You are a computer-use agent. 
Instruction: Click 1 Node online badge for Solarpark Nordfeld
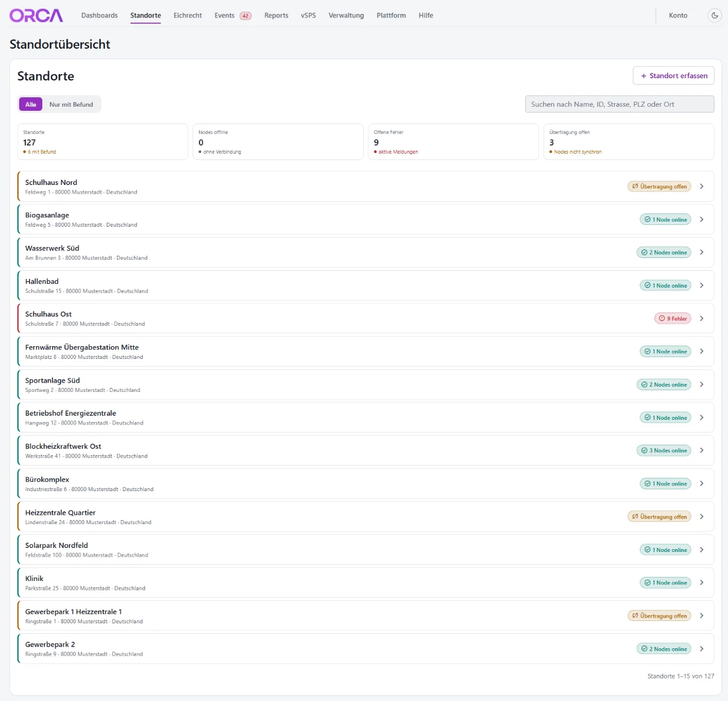pos(665,550)
